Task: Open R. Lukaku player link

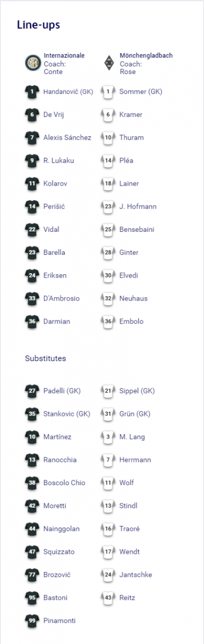Action: click(58, 160)
